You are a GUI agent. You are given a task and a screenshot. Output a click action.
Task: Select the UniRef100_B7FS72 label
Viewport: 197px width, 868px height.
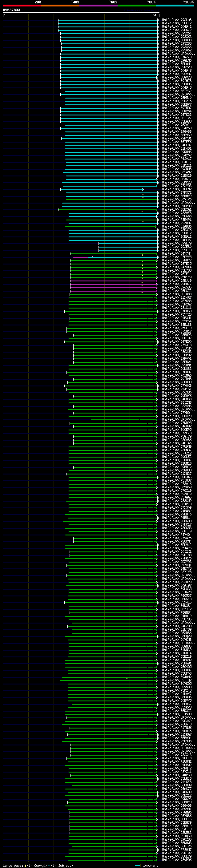pyautogui.click(x=177, y=193)
